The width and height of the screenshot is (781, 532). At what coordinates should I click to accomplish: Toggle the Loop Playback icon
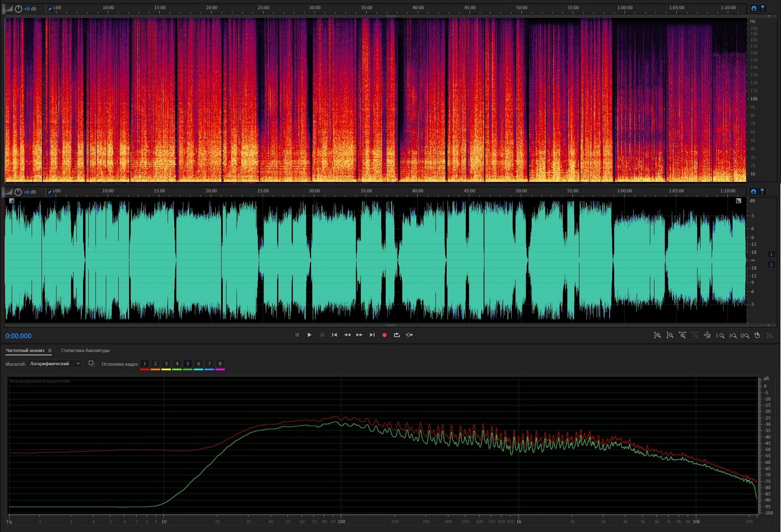click(x=397, y=335)
